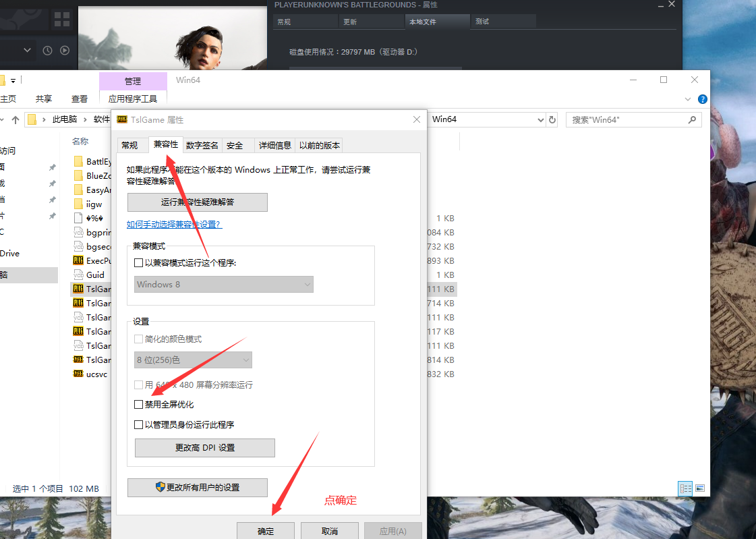Confirm with the 确定 button

point(266,531)
